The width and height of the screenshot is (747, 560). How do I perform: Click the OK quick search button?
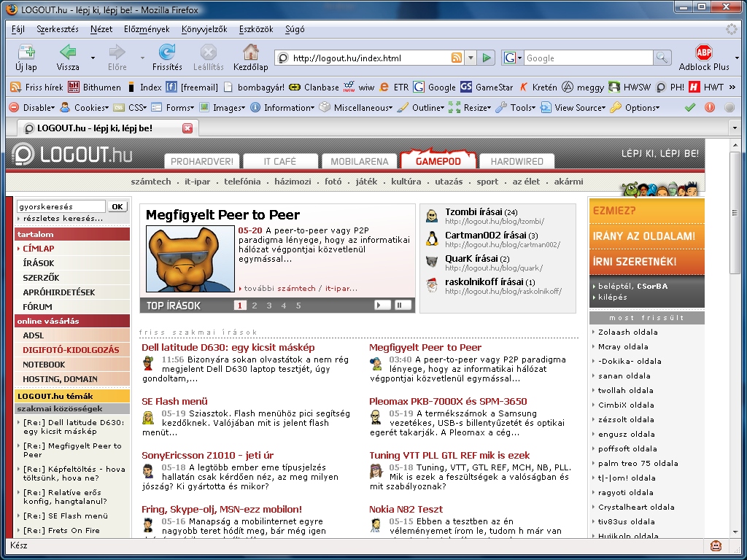(x=117, y=206)
